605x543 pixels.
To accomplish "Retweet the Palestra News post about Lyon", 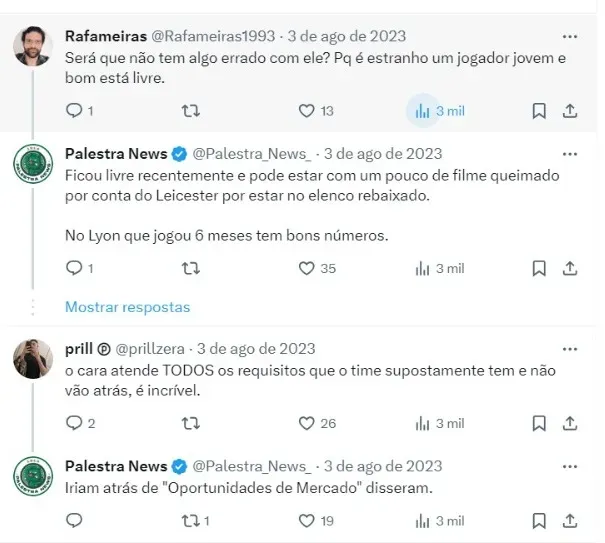I will pos(191,268).
